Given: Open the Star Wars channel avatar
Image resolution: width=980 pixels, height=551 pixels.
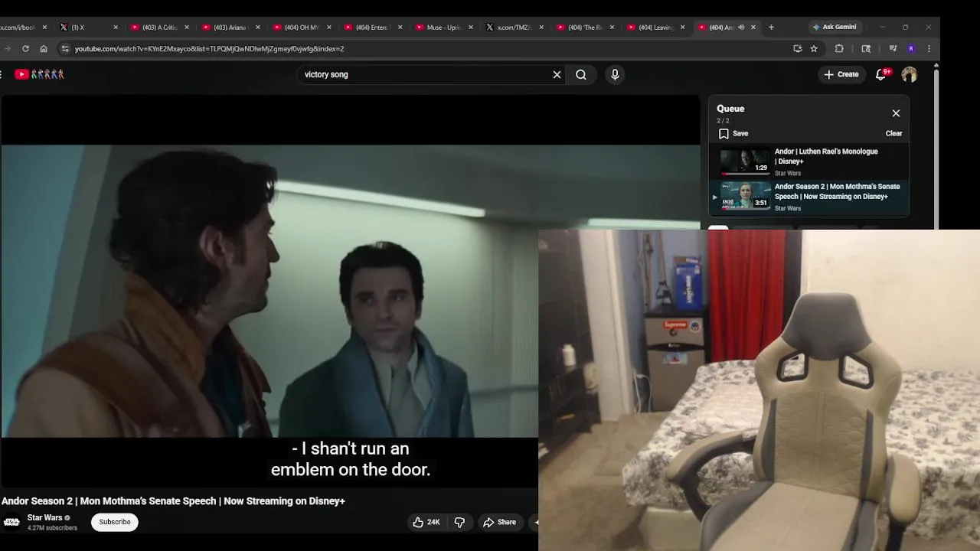Looking at the screenshot, I should click(x=11, y=522).
